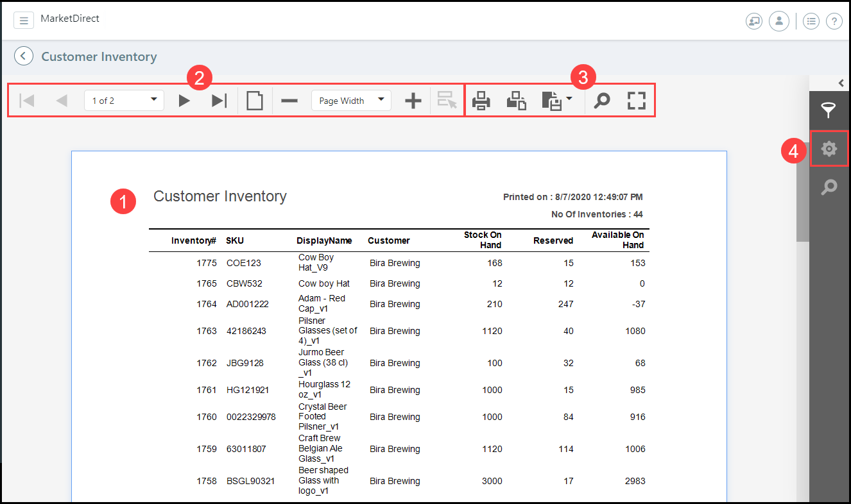Go back using the Customer Inventory arrow
The image size is (851, 504).
coord(24,56)
